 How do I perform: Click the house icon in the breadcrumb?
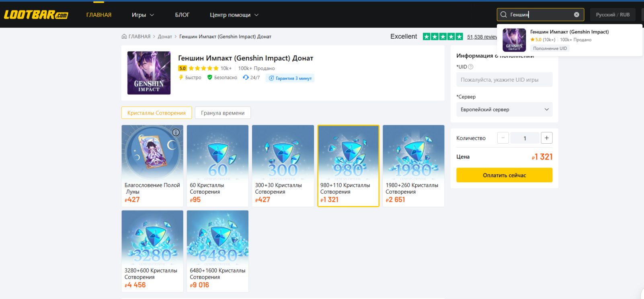click(124, 37)
